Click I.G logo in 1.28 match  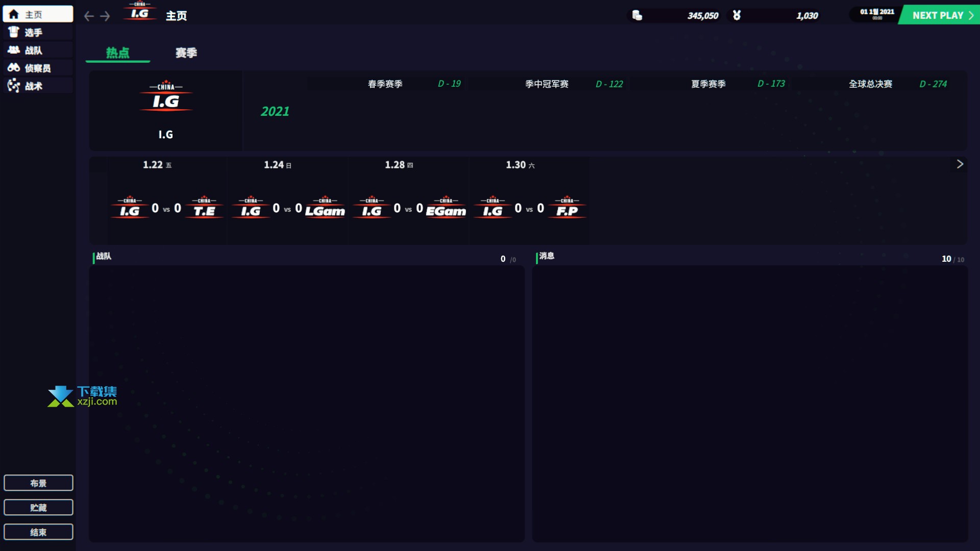pyautogui.click(x=372, y=207)
